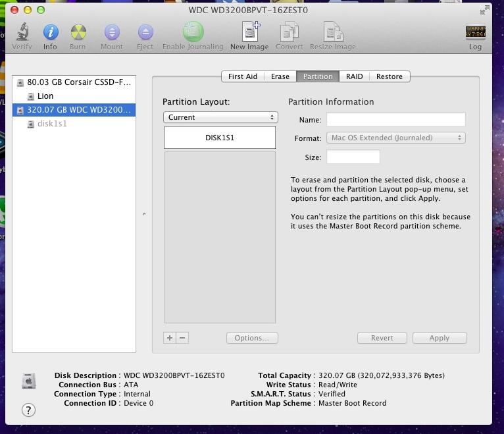Screen dimensions: 504x434
Task: Click the remove partition minus button
Action: pyautogui.click(x=182, y=338)
